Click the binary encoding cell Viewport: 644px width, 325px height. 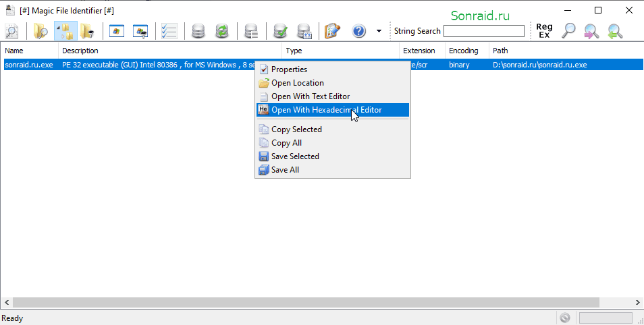point(459,65)
